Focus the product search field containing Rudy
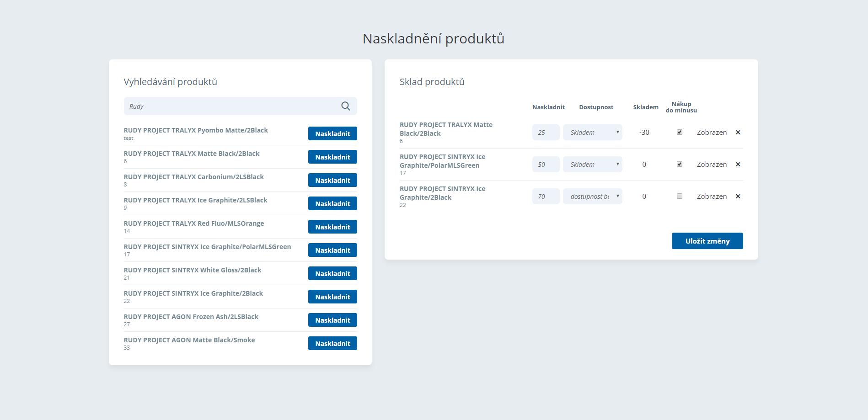Viewport: 868px width, 420px height. (x=240, y=106)
